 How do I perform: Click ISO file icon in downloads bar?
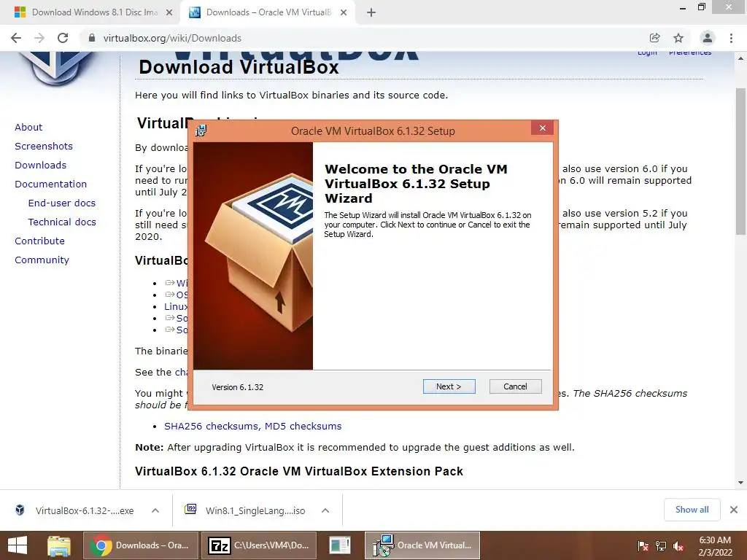[190, 510]
